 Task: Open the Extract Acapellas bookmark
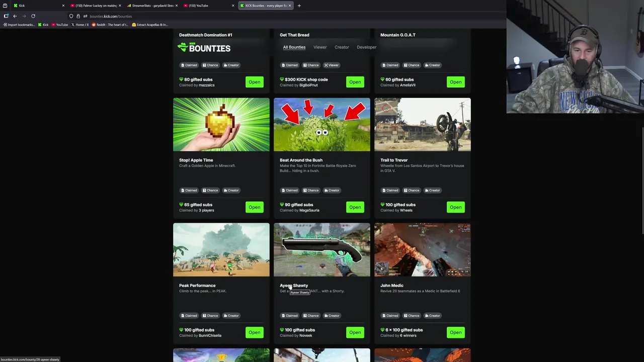150,25
